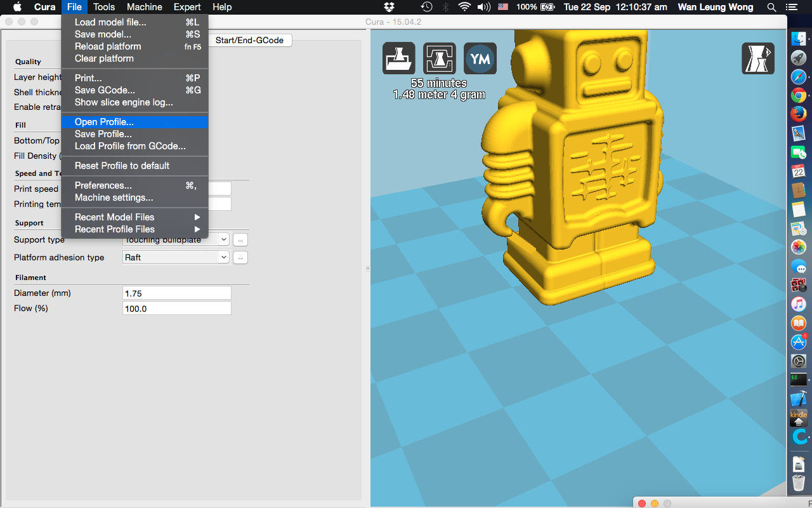This screenshot has width=812, height=508.
Task: Select Load Profile from GCode...
Action: click(134, 146)
